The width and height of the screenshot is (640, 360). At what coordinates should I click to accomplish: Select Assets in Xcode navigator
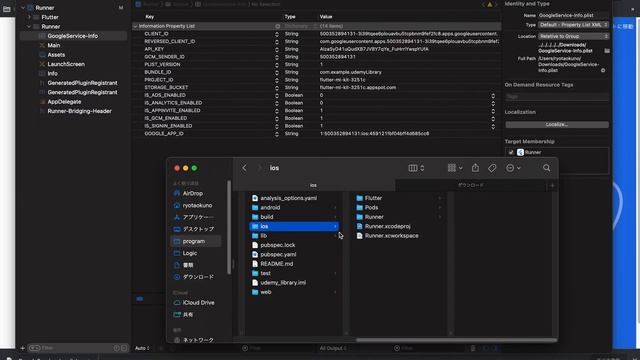[x=56, y=55]
